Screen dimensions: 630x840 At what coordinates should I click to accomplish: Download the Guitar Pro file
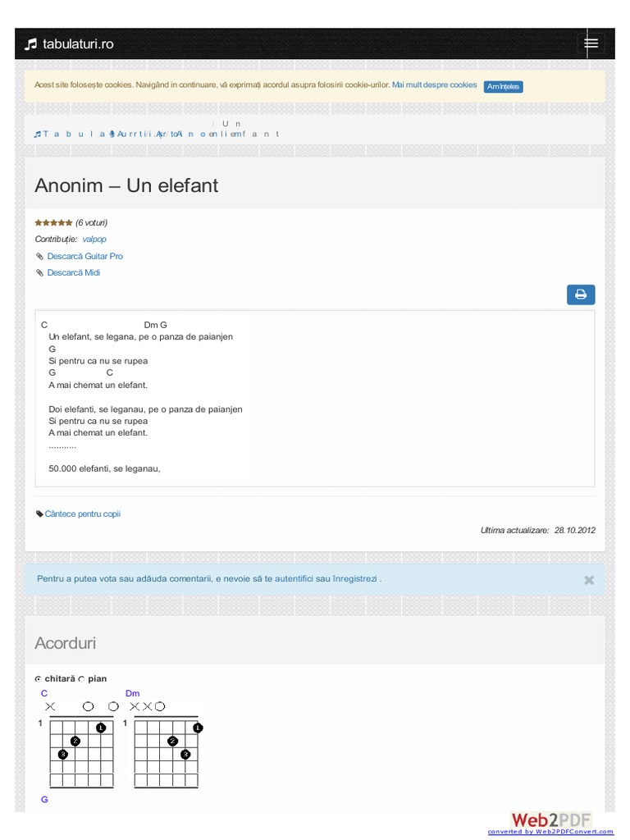point(85,257)
